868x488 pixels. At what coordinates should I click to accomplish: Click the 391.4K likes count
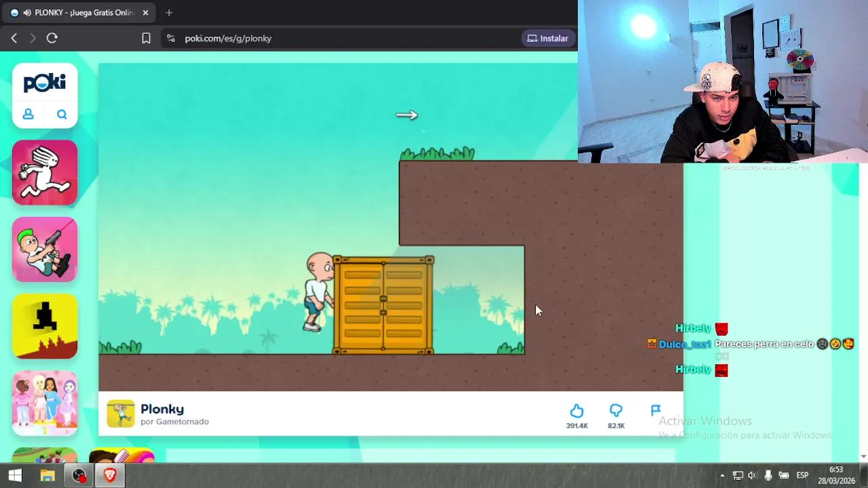(577, 426)
